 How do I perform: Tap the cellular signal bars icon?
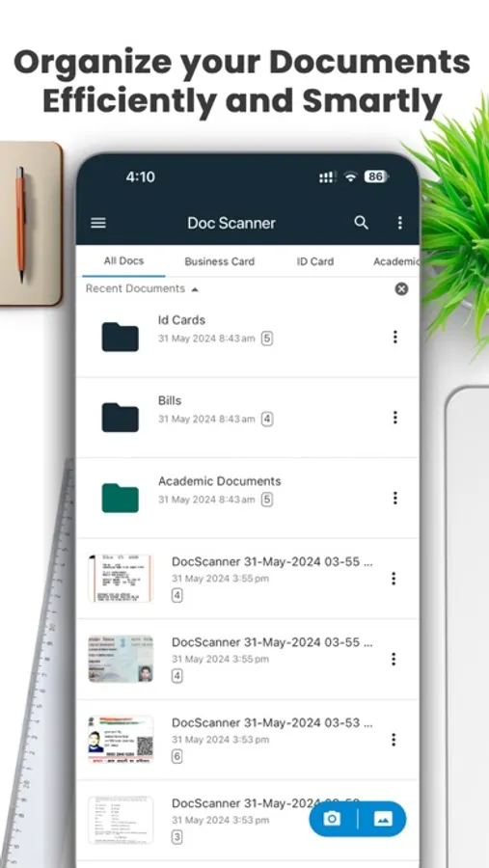[x=327, y=176]
